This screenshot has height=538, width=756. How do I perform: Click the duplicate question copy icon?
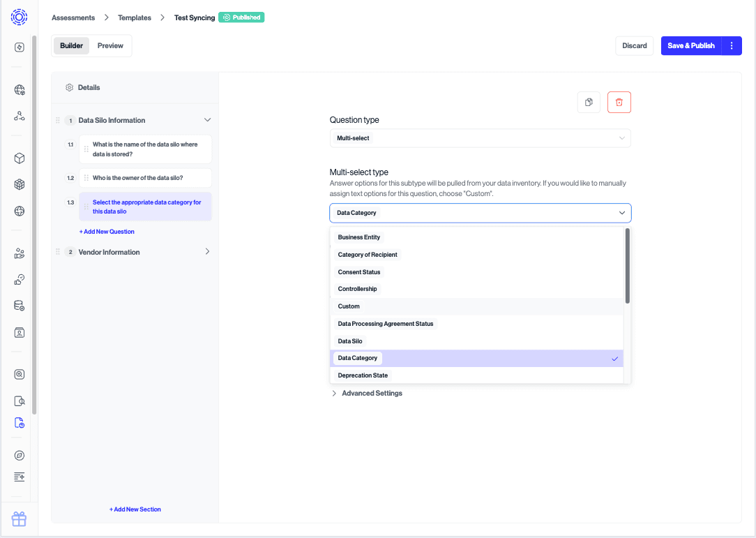point(589,103)
